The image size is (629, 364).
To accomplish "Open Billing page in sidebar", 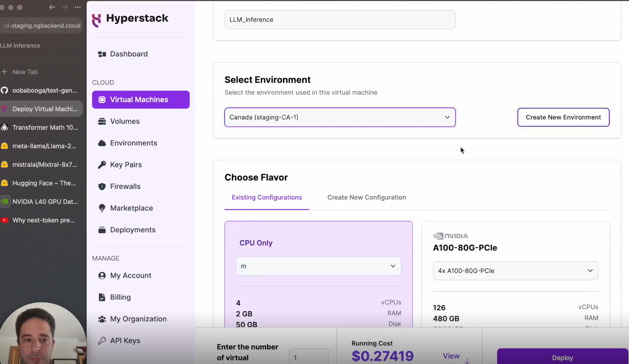I will (x=120, y=297).
